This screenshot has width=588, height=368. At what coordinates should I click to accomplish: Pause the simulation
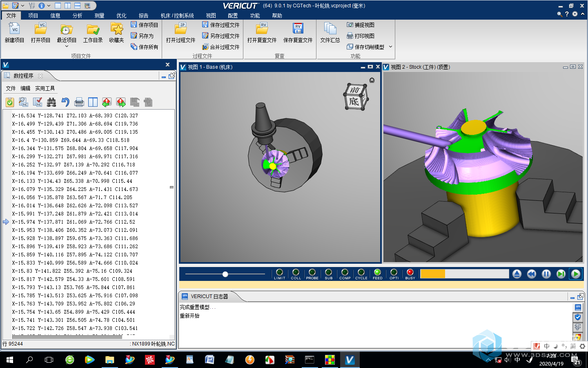click(x=546, y=274)
